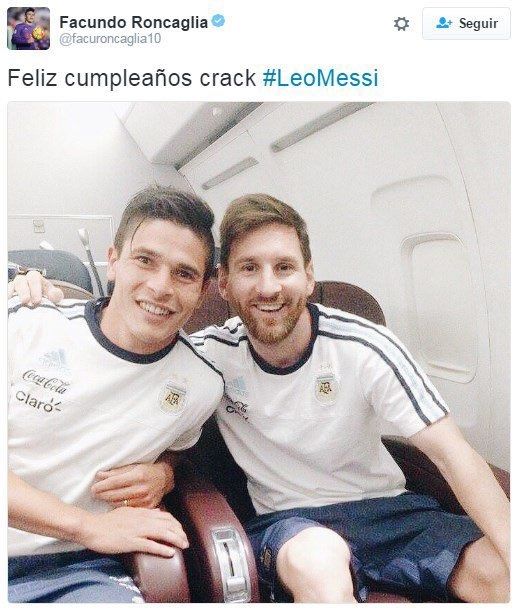
Task: Click the tweet text Feliz cumpleaños crack
Action: pos(132,78)
